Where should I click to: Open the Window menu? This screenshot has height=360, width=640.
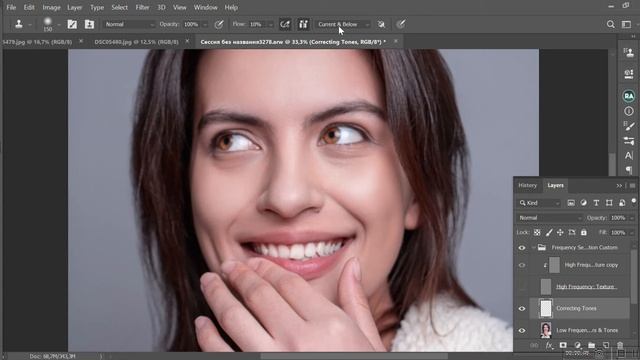[x=205, y=7]
